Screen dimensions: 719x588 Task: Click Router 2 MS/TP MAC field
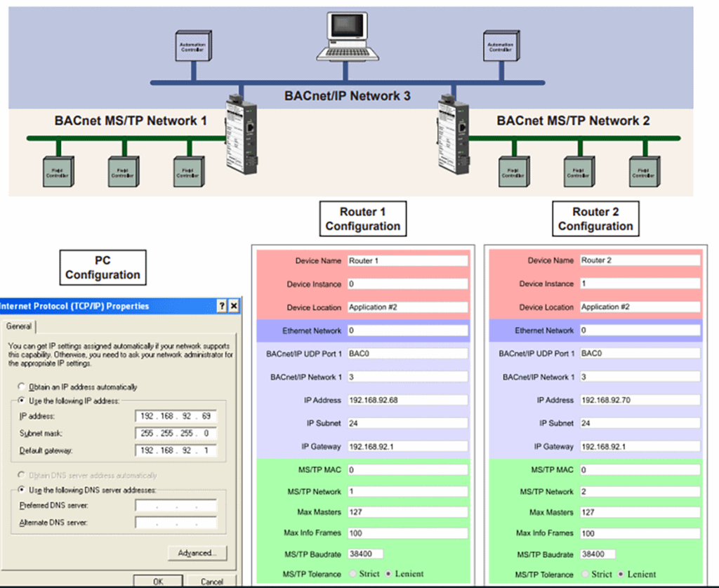point(640,469)
